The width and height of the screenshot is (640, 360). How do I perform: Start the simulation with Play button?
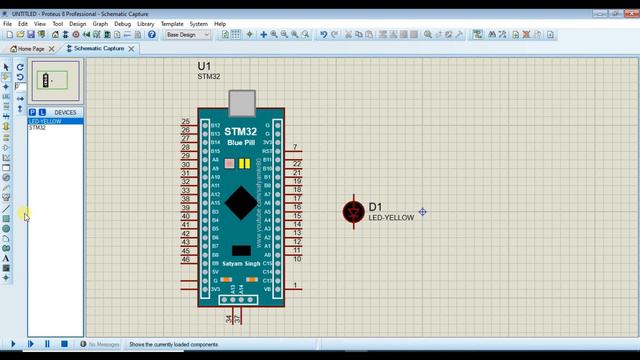coord(13,344)
